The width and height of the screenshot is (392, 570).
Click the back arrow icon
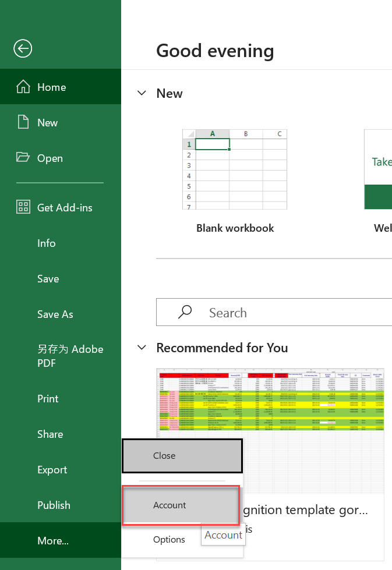23,48
